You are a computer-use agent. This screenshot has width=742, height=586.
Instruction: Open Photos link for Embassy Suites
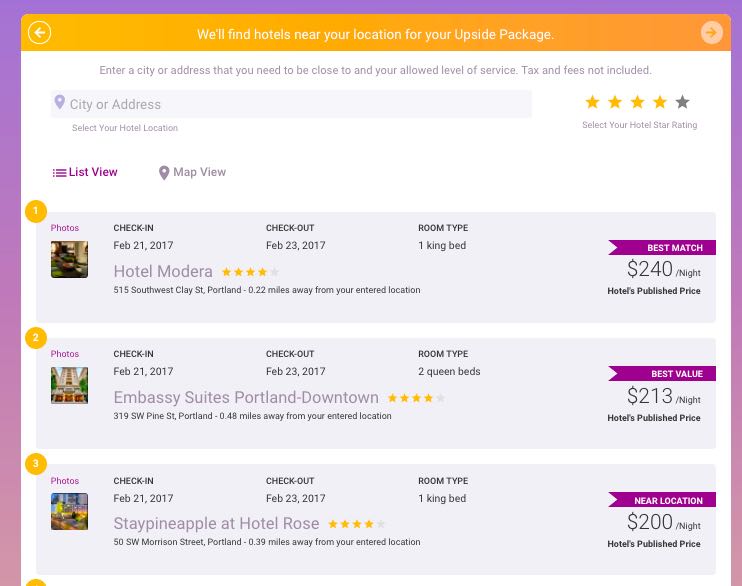(65, 354)
